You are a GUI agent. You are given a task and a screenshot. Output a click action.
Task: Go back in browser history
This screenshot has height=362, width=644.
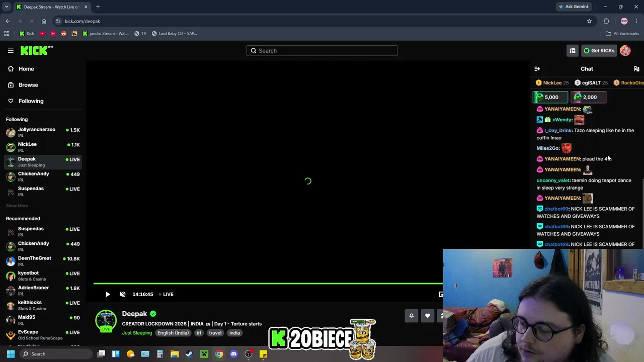pos(8,21)
